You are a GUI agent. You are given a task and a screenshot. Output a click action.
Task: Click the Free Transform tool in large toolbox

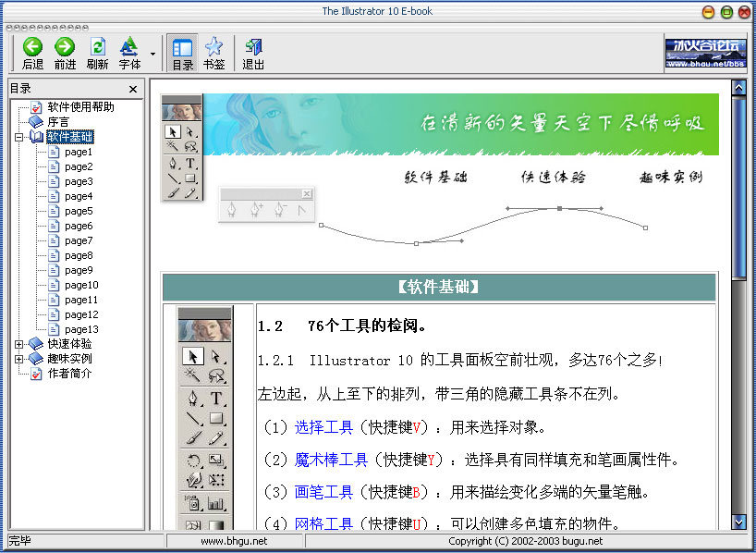(x=216, y=480)
